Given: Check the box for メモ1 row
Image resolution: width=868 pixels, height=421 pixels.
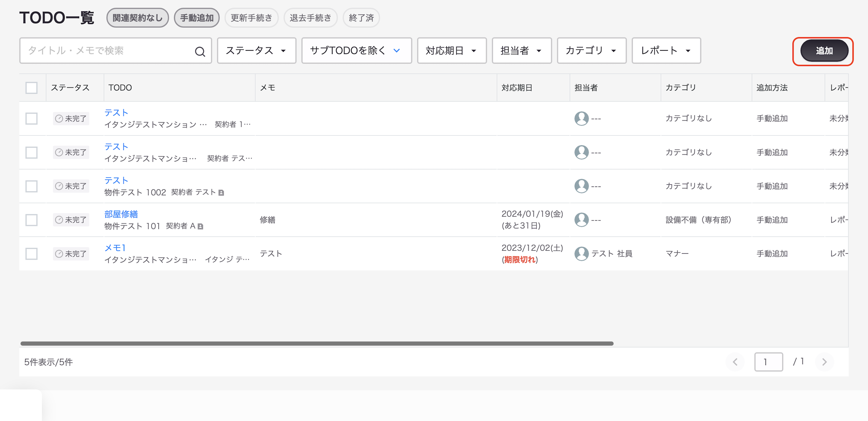Looking at the screenshot, I should [31, 254].
